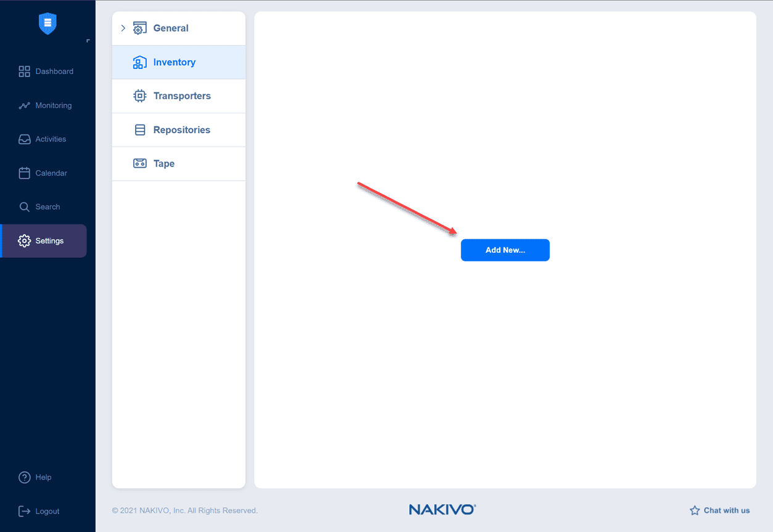Open the Search page label
This screenshot has height=532, width=773.
pos(48,207)
